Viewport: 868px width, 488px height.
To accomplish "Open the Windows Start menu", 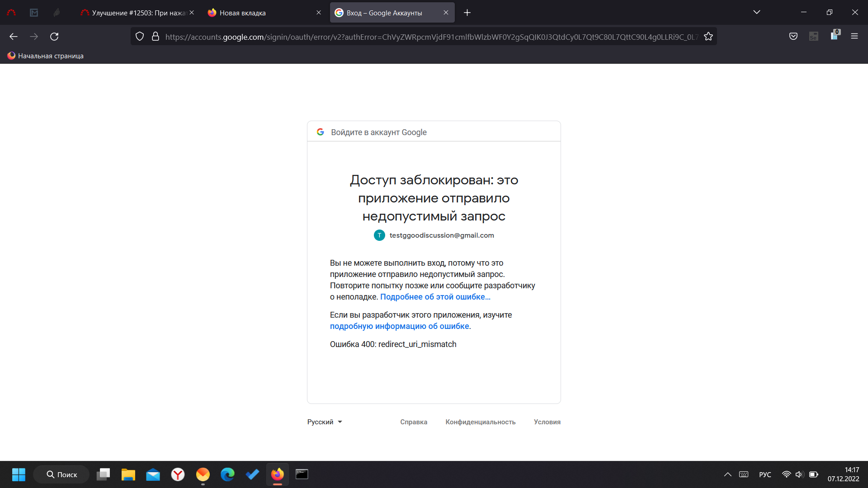I will point(19,474).
